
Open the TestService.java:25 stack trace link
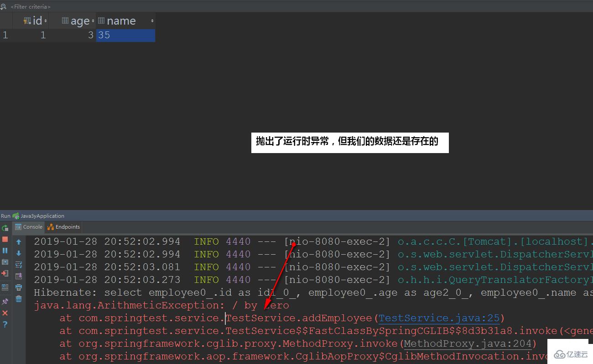[x=439, y=318]
